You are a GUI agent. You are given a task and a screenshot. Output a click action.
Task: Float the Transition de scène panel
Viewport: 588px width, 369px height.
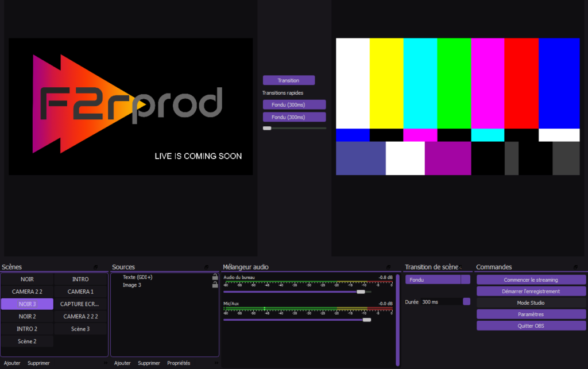(x=460, y=267)
